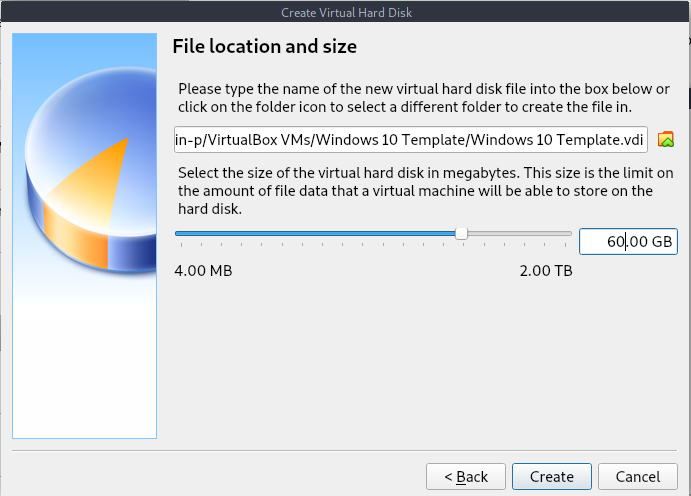Click the blue disk pie illustration
This screenshot has width=691, height=496.
(x=91, y=170)
